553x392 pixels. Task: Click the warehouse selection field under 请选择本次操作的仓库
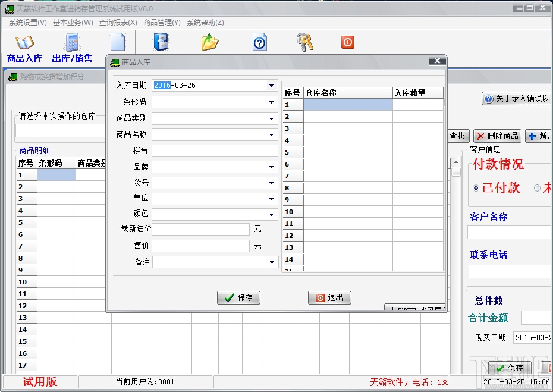tap(61, 131)
